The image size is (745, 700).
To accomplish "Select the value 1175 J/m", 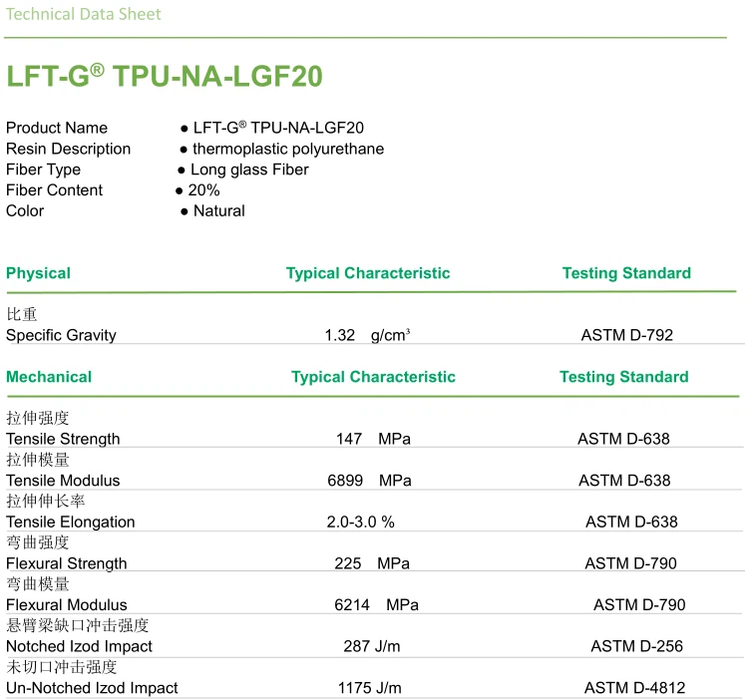I will click(370, 688).
